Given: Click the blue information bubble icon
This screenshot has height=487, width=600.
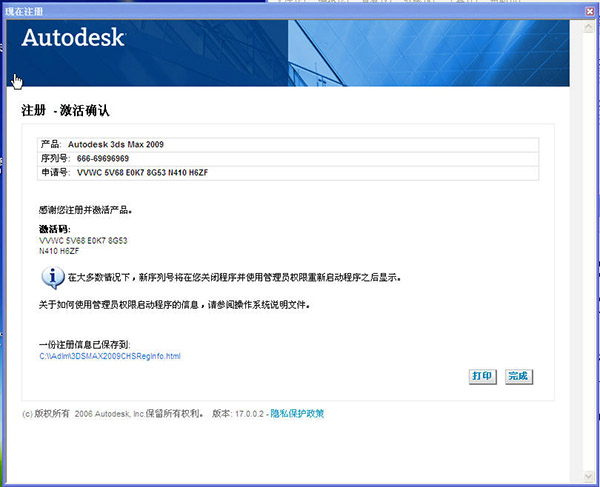Looking at the screenshot, I should (53, 277).
